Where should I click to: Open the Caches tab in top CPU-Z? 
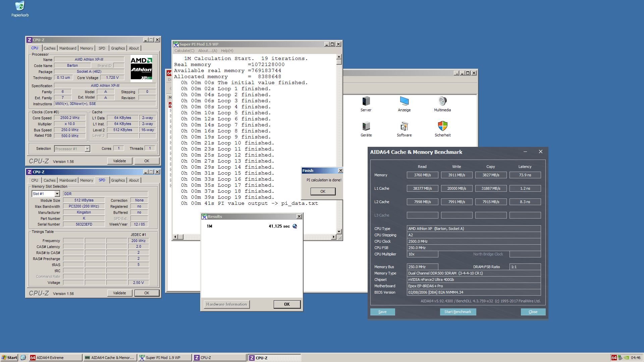coord(50,48)
